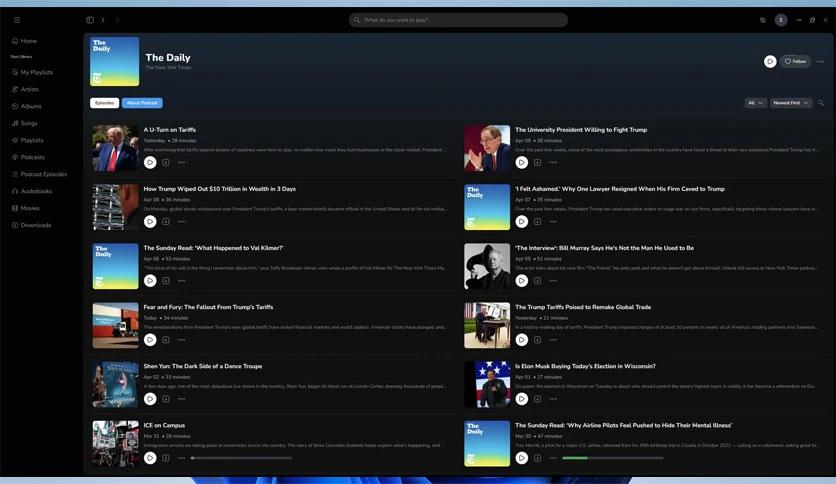
Task: Open Playlists in the sidebar
Action: pos(28,140)
